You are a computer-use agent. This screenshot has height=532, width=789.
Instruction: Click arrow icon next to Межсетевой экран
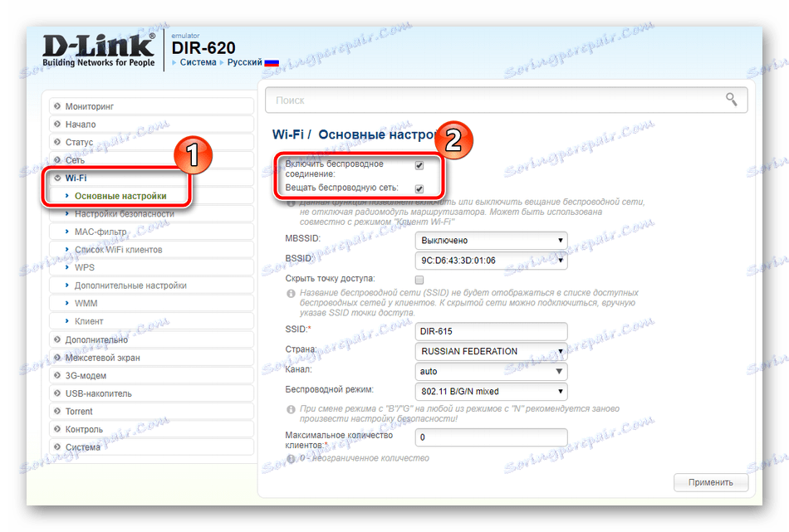57,358
